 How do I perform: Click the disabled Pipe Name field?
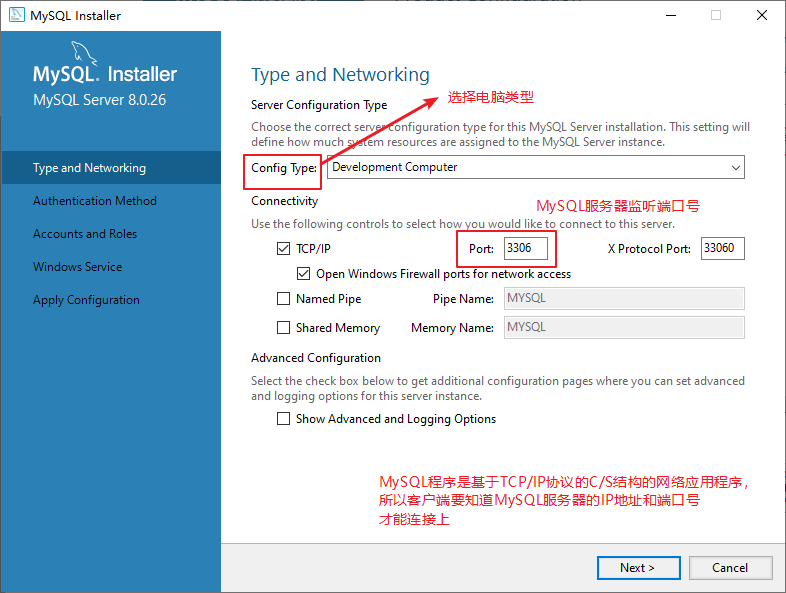click(x=624, y=299)
